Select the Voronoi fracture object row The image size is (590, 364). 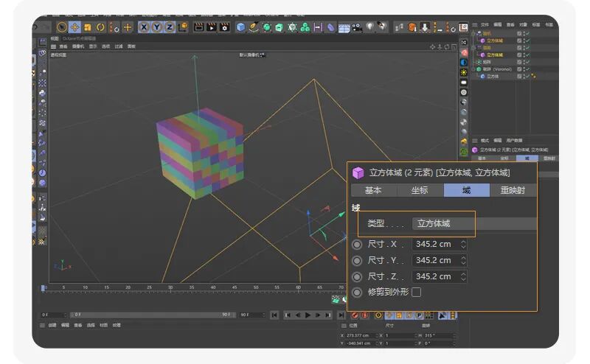tap(497, 69)
